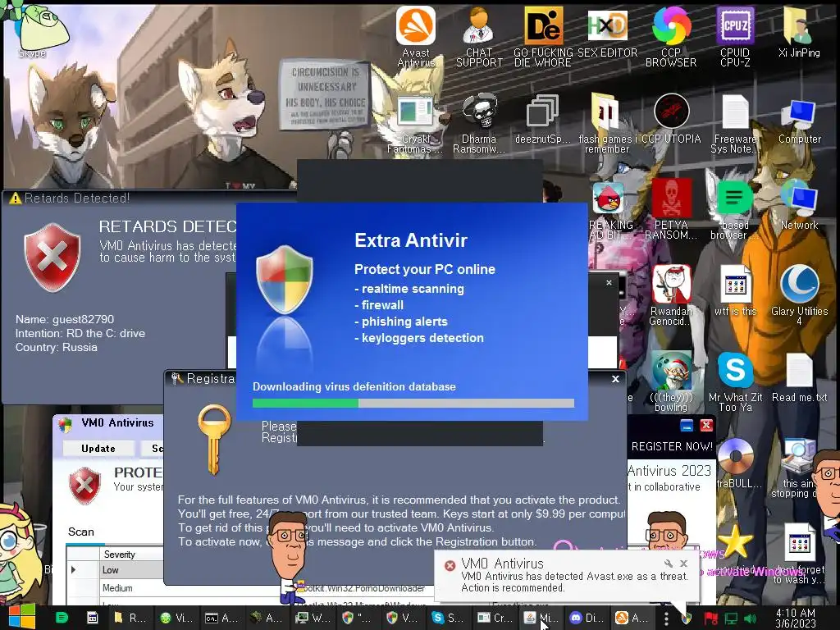Open the CCP BROWSER desktop icon
Screen dimensions: 840x630
click(x=671, y=36)
